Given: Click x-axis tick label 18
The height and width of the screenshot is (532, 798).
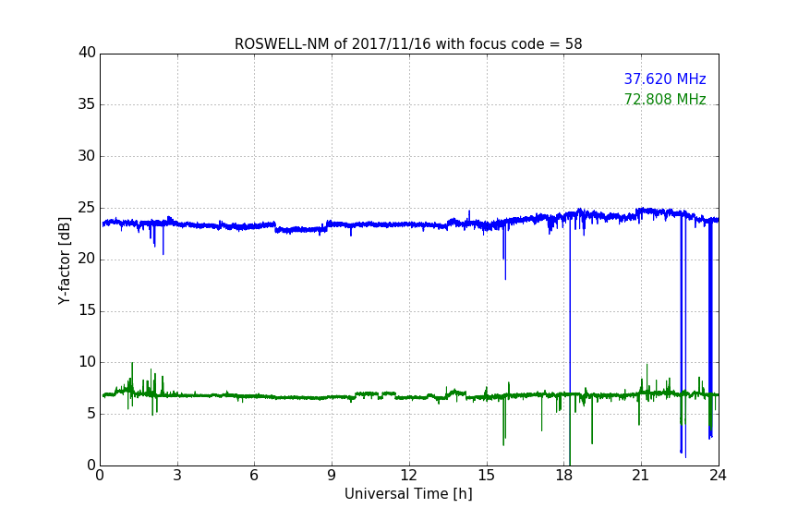Looking at the screenshot, I should tap(563, 476).
